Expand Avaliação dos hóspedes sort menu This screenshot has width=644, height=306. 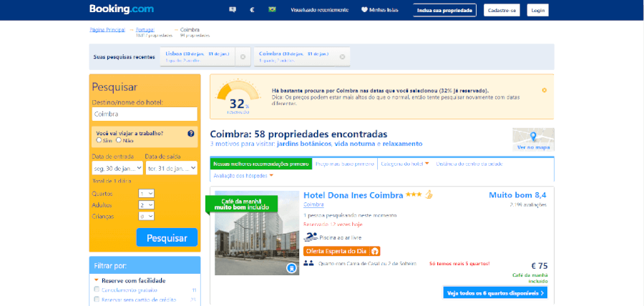click(x=243, y=176)
